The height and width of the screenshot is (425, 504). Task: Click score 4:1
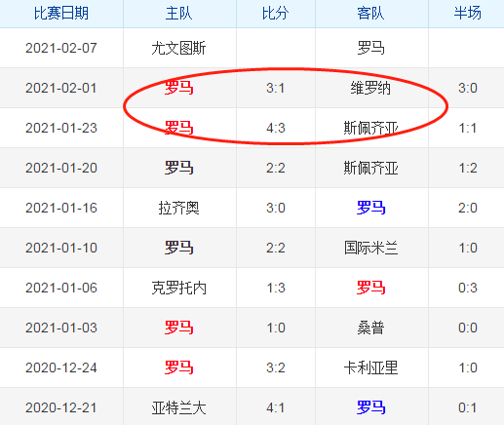(x=276, y=407)
